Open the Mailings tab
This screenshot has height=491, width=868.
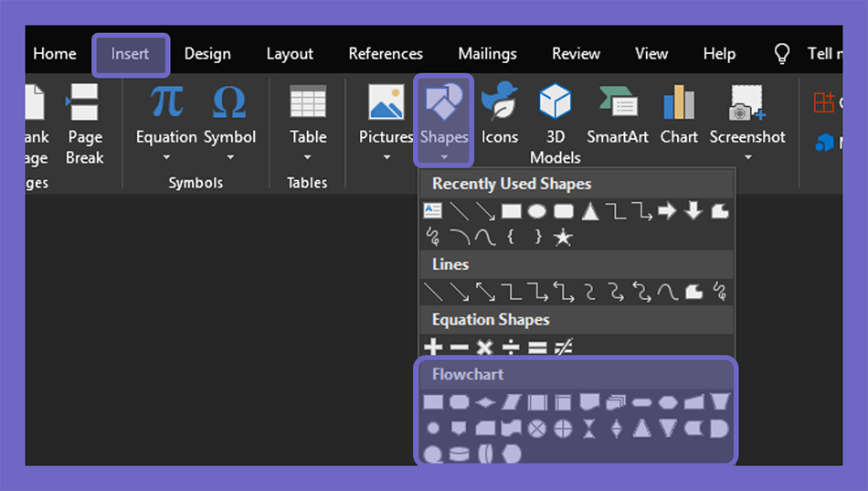tap(488, 54)
